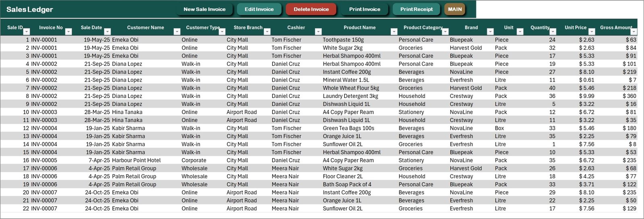The width and height of the screenshot is (644, 219).
Task: Expand the Customer Name filter arrow
Action: tap(177, 31)
